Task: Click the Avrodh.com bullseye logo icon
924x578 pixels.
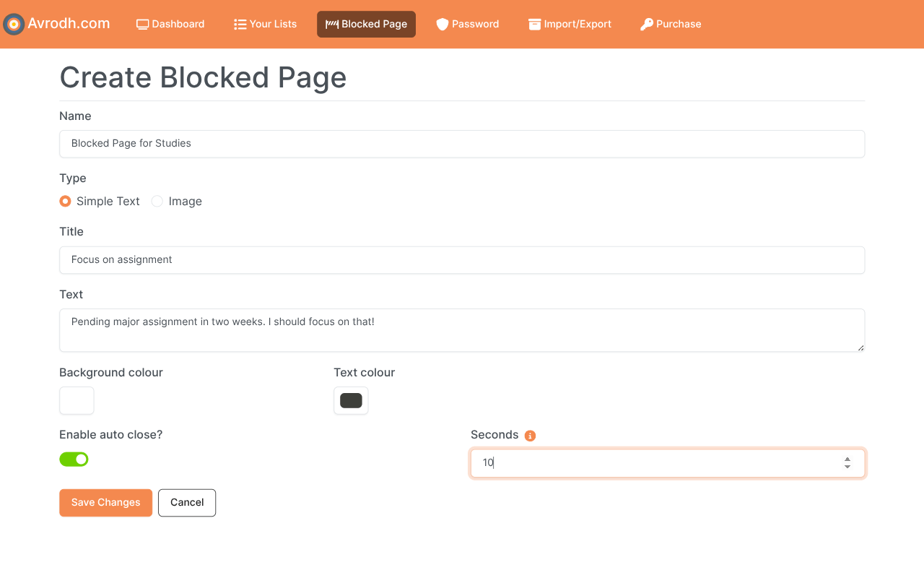Action: [x=13, y=24]
